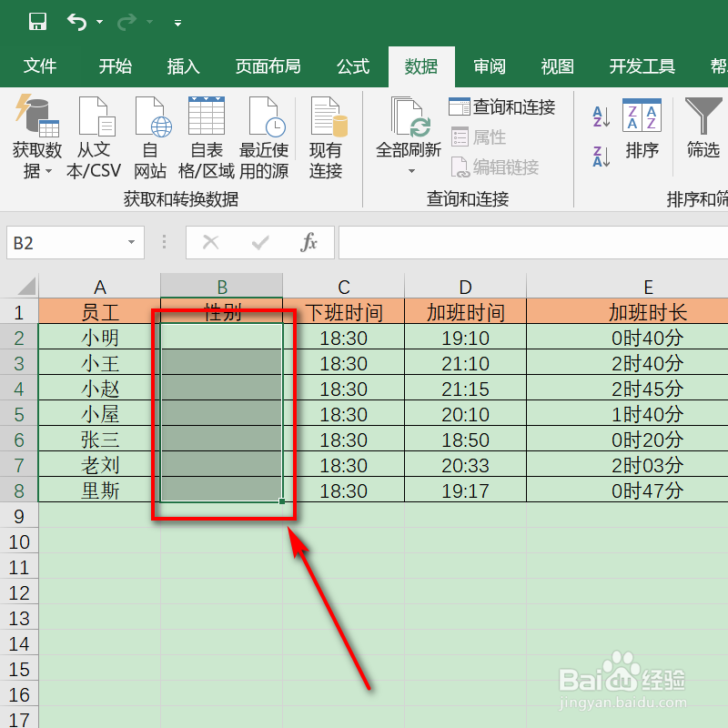
Task: Open the 文件 menu
Action: coord(40,66)
